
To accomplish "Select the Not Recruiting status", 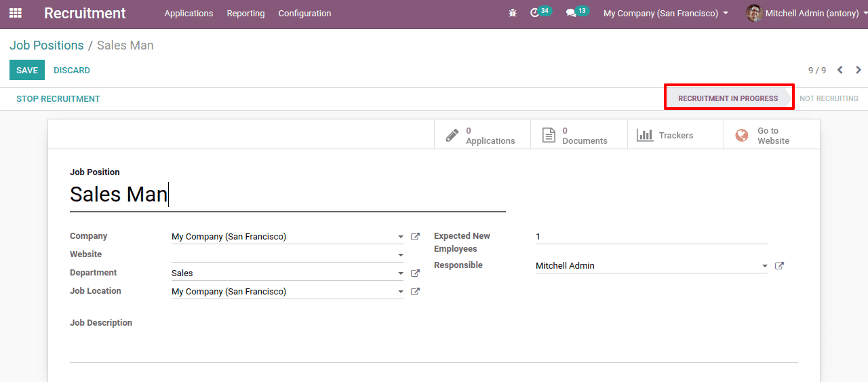I will click(829, 98).
